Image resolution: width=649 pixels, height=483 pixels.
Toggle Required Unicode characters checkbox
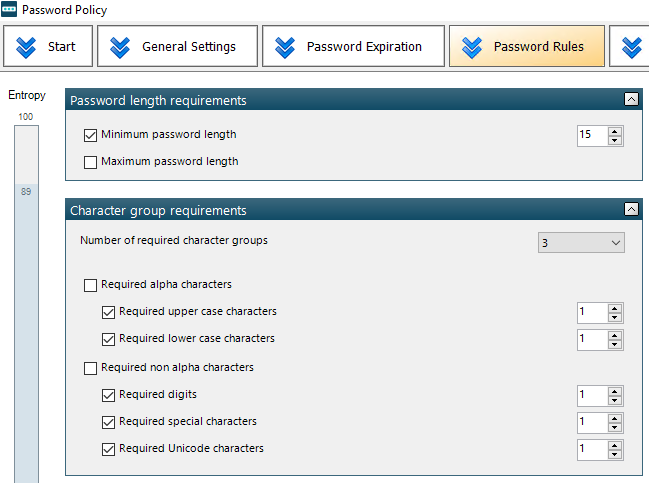point(108,449)
